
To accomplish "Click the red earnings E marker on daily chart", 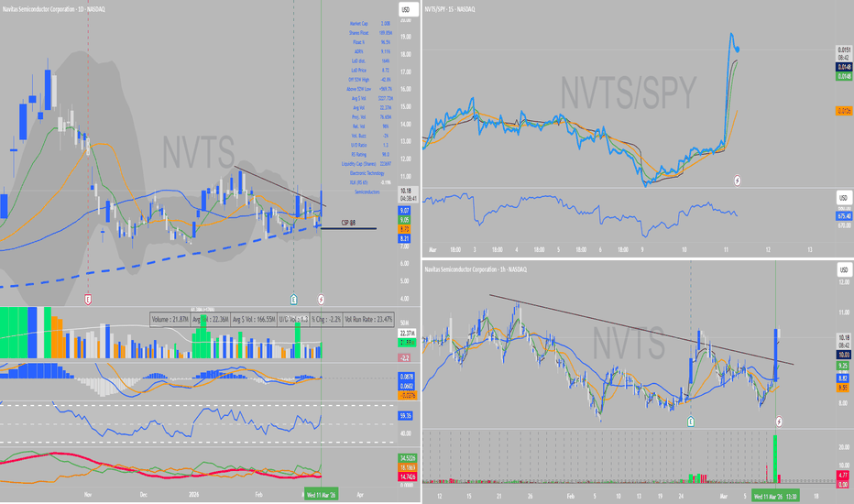I will (x=88, y=299).
